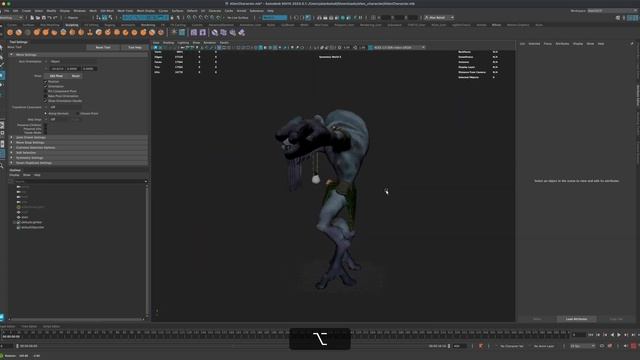640x360 pixels.
Task: Select the Sculpt tool, first icon on the Sculpting shelf
Action: coord(10,32)
